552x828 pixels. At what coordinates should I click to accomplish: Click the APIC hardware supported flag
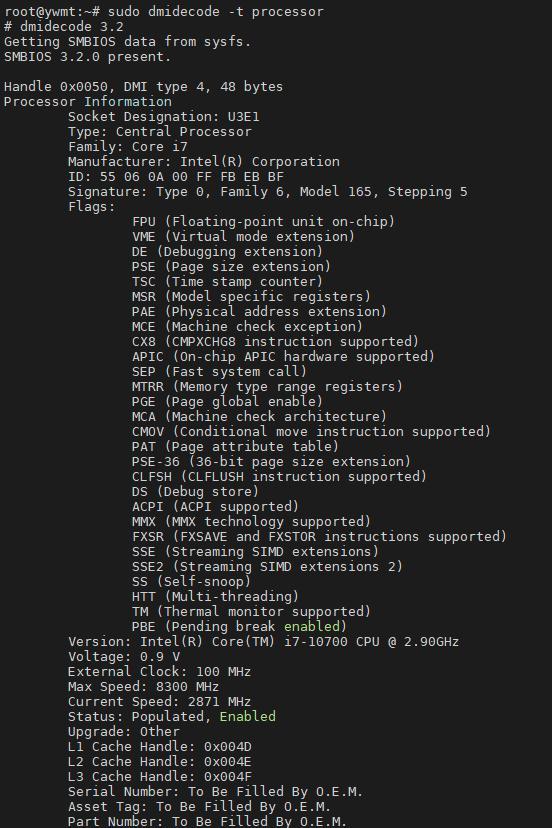click(x=284, y=356)
